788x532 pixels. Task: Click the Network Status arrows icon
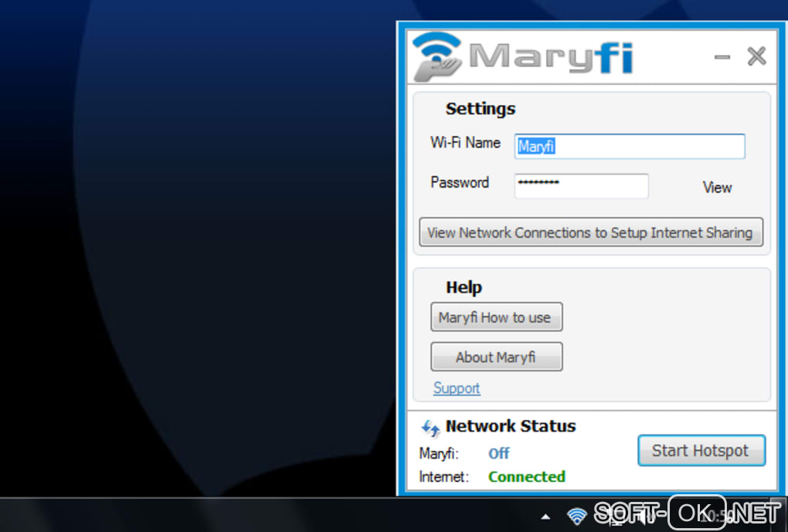[430, 428]
